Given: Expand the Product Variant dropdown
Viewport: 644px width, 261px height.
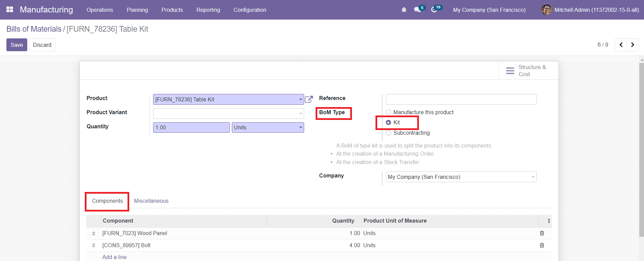Looking at the screenshot, I should [x=300, y=113].
